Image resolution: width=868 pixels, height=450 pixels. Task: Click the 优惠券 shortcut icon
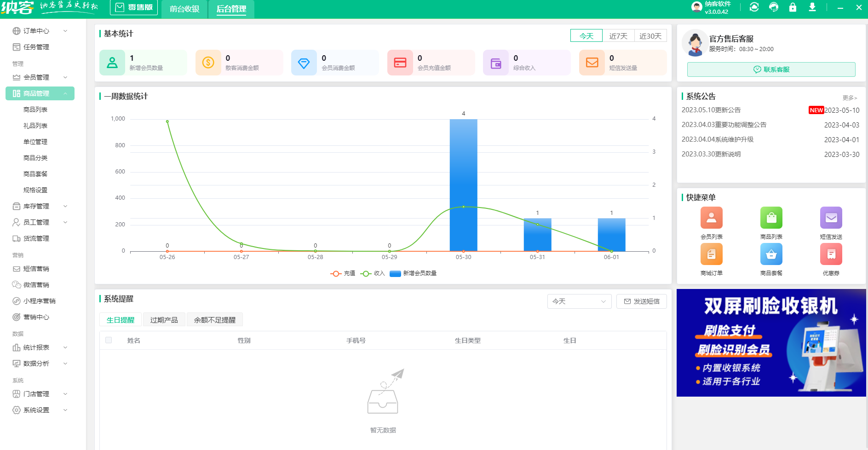click(x=831, y=254)
